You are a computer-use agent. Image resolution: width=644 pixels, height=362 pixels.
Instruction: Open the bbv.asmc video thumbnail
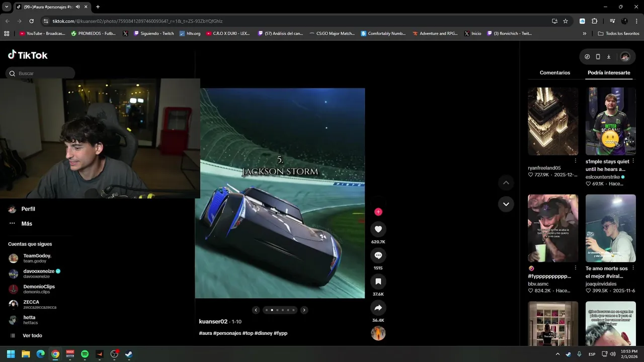tap(553, 228)
